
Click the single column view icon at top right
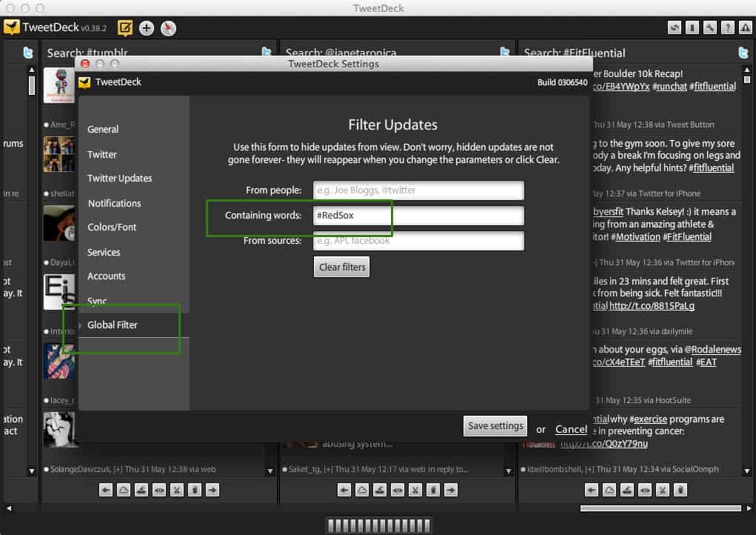pos(692,28)
